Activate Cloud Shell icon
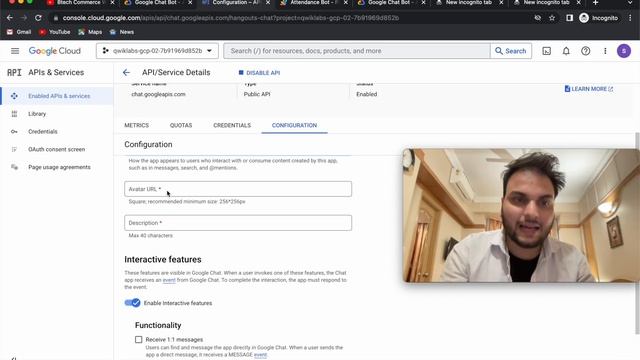Screen dimensions: 640x360 point(547,51)
